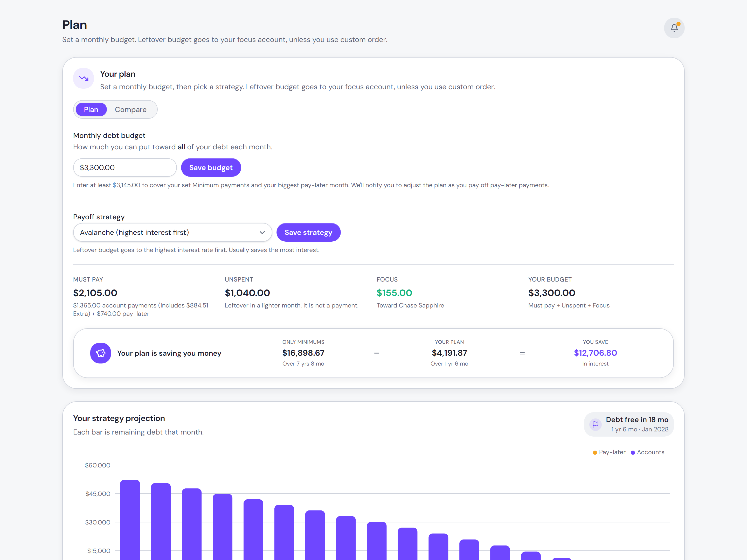The image size is (747, 560).
Task: Select the Focus amount $155.00
Action: pyautogui.click(x=395, y=293)
